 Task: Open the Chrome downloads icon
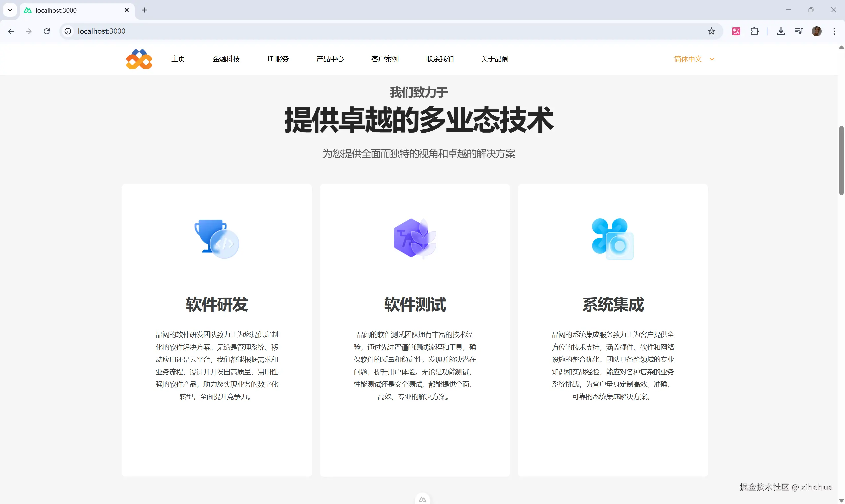tap(781, 31)
